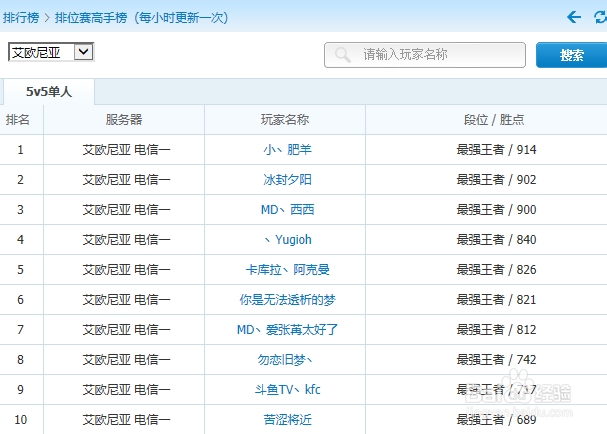The height and width of the screenshot is (434, 607).
Task: Open player 冰封夕阳 profile link
Action: (x=287, y=180)
